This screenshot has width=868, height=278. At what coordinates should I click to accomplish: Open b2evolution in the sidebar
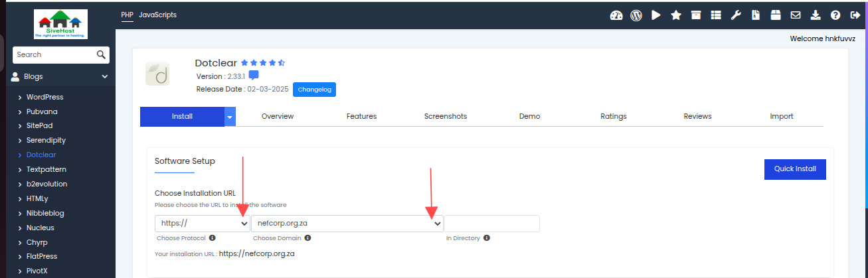tap(47, 184)
